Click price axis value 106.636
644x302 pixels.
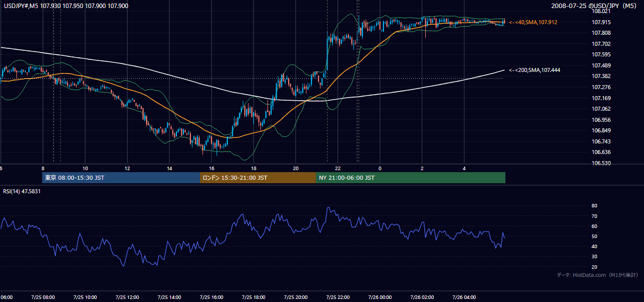pyautogui.click(x=601, y=152)
